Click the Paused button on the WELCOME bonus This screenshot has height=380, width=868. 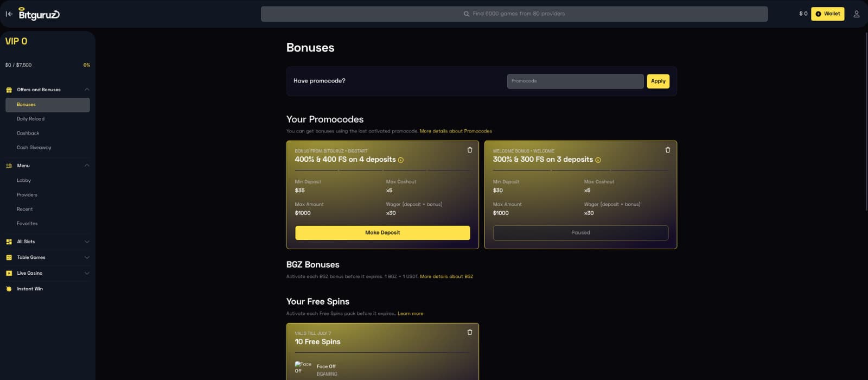point(580,233)
